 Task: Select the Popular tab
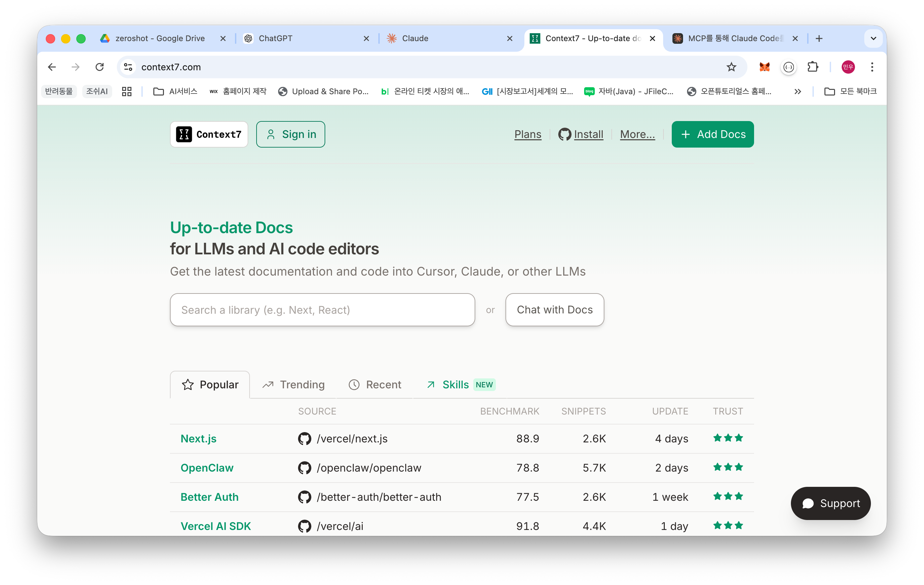click(210, 384)
